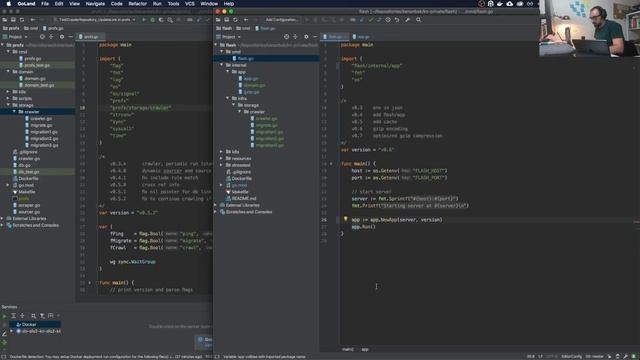The width and height of the screenshot is (640, 360).
Task: Click the Rollback undo arrow in flash toolbar
Action: pyautogui.click(x=397, y=20)
